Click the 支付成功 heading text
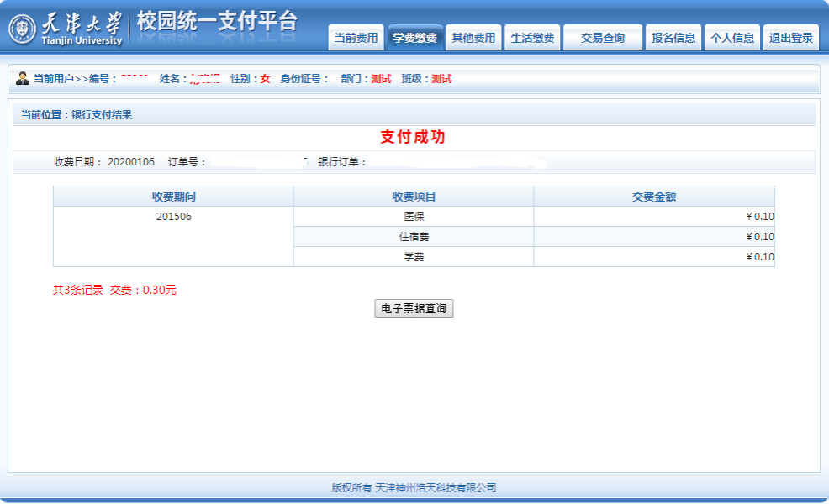The height and width of the screenshot is (504, 829). 413,137
